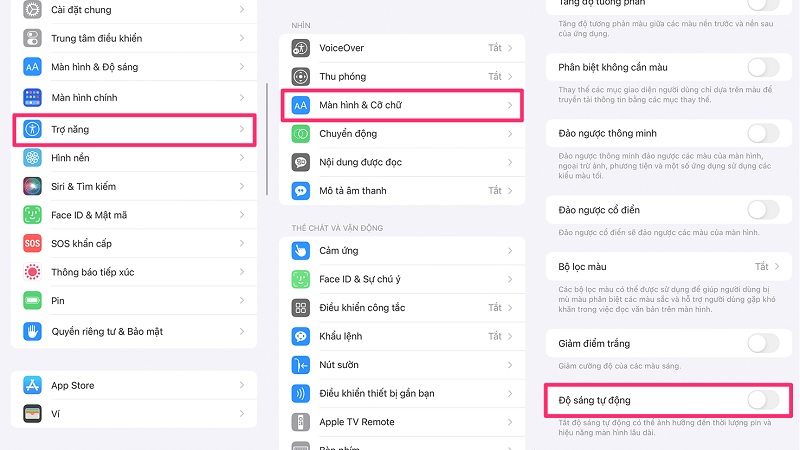Tap the Quyền riêng tư hand icon
Screen dimensions: 800x450
[x=32, y=332]
